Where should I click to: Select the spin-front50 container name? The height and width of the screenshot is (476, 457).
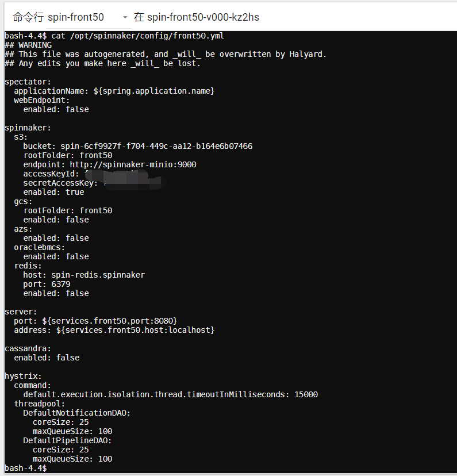[76, 17]
